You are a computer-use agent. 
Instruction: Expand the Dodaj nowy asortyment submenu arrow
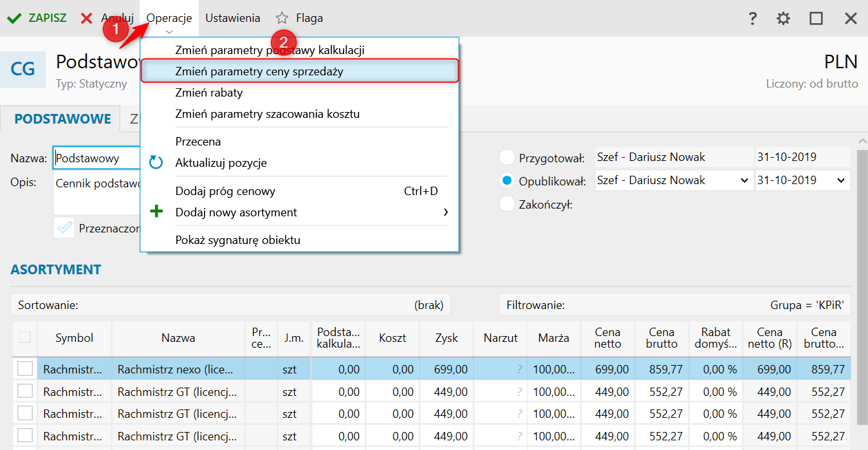click(x=445, y=212)
